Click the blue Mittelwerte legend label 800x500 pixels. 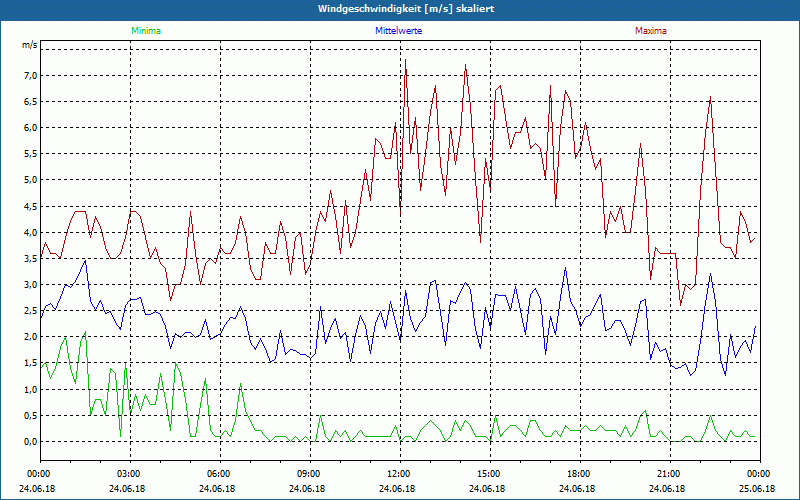coord(400,31)
